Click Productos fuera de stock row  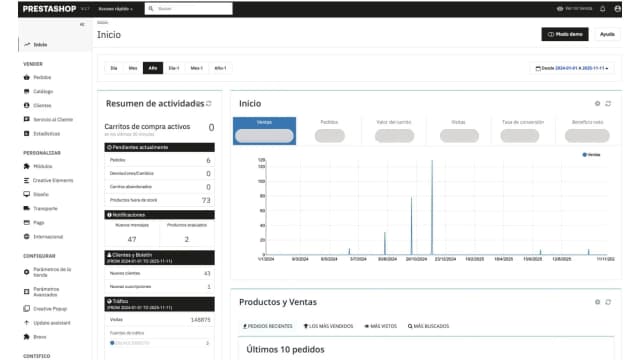160,200
